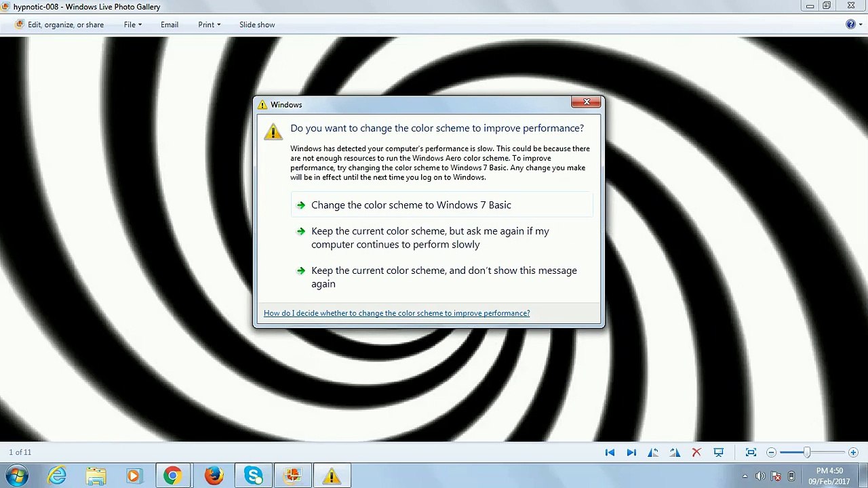Choose keep scheme and don't show message again

tap(442, 277)
